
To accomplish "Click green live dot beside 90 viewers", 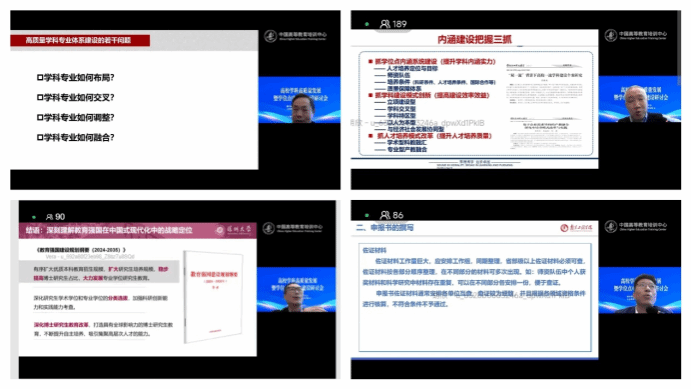I will click(x=34, y=217).
